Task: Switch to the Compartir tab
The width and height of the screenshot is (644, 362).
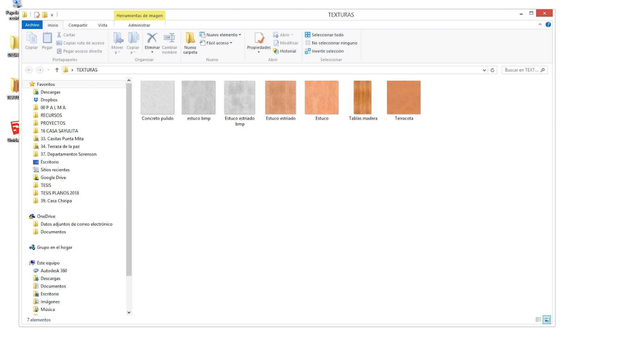Action: coord(78,25)
